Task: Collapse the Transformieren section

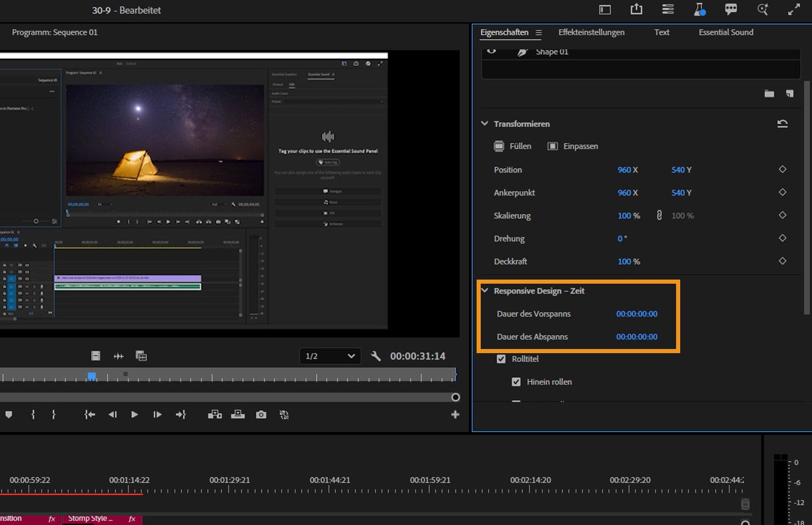Action: [485, 124]
